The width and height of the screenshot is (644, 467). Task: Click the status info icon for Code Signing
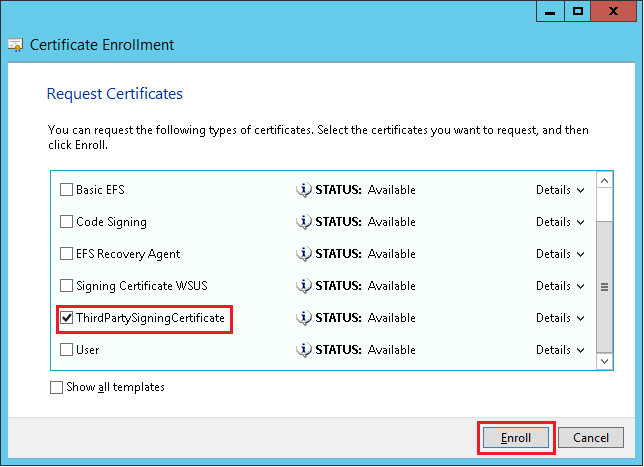pos(304,222)
